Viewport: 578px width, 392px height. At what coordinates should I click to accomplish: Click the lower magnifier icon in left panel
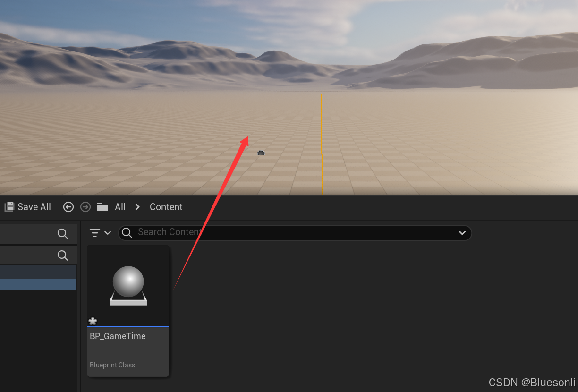[62, 256]
